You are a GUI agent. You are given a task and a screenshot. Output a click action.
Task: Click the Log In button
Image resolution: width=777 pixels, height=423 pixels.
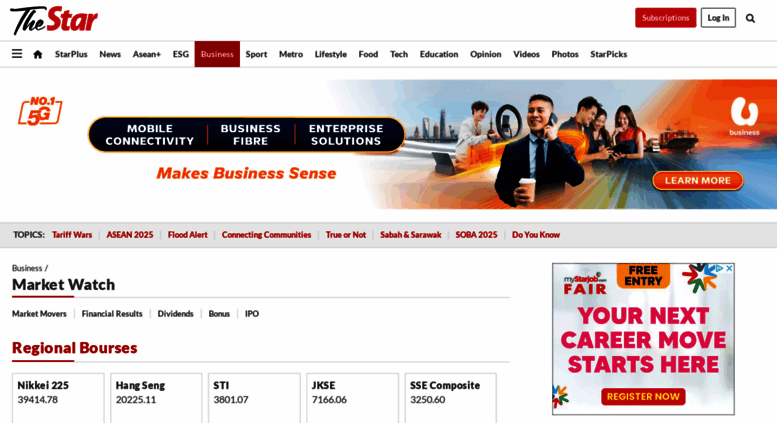tap(718, 18)
